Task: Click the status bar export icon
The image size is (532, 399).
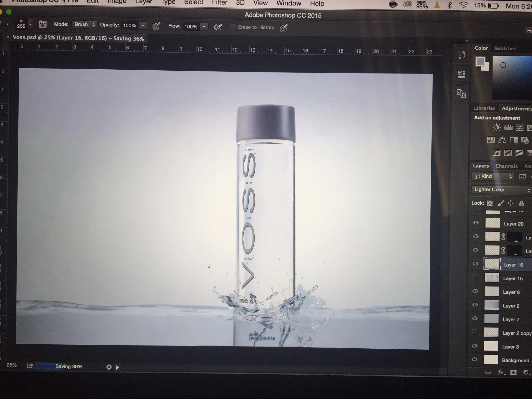Action: point(30,366)
